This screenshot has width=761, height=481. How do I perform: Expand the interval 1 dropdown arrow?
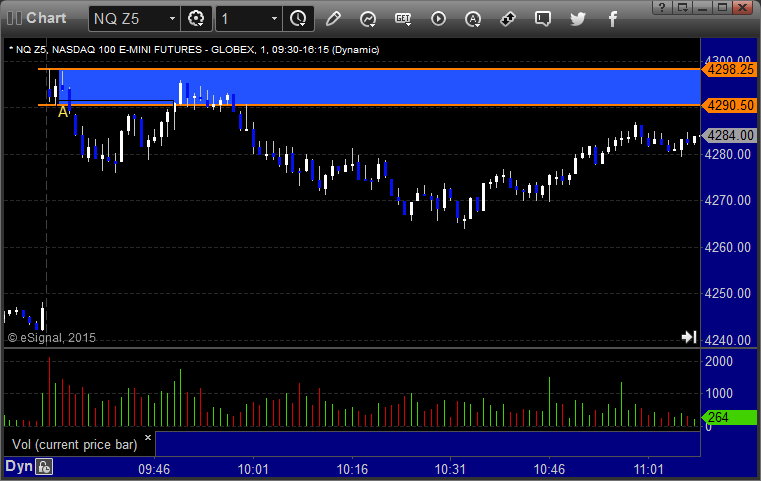274,19
